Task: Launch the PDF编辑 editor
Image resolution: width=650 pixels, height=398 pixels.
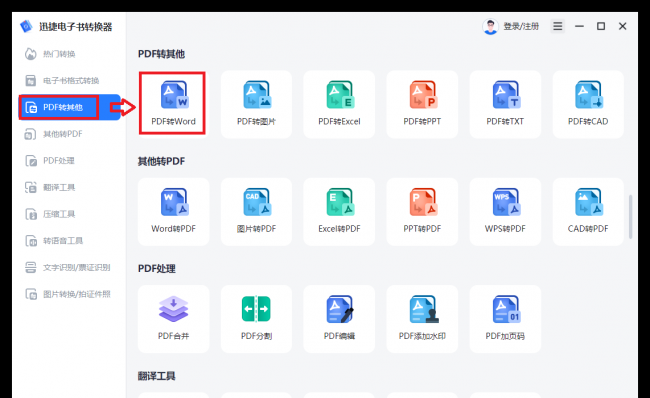Action: (x=339, y=319)
